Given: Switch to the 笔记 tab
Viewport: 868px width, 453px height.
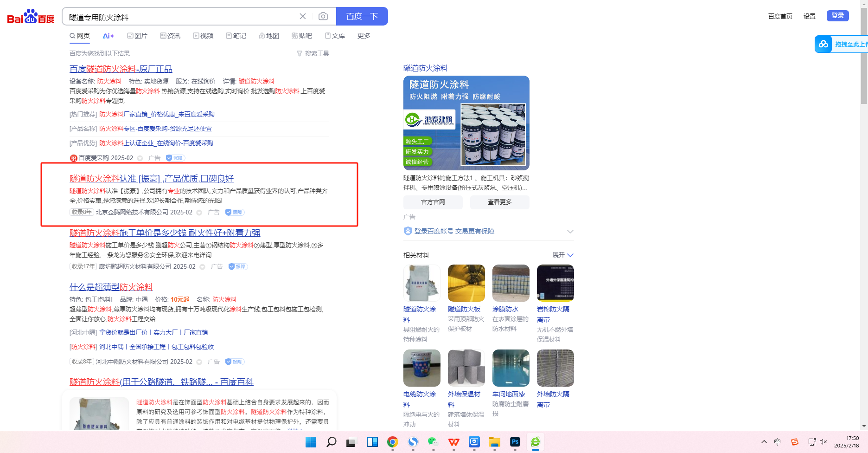Looking at the screenshot, I should (236, 36).
